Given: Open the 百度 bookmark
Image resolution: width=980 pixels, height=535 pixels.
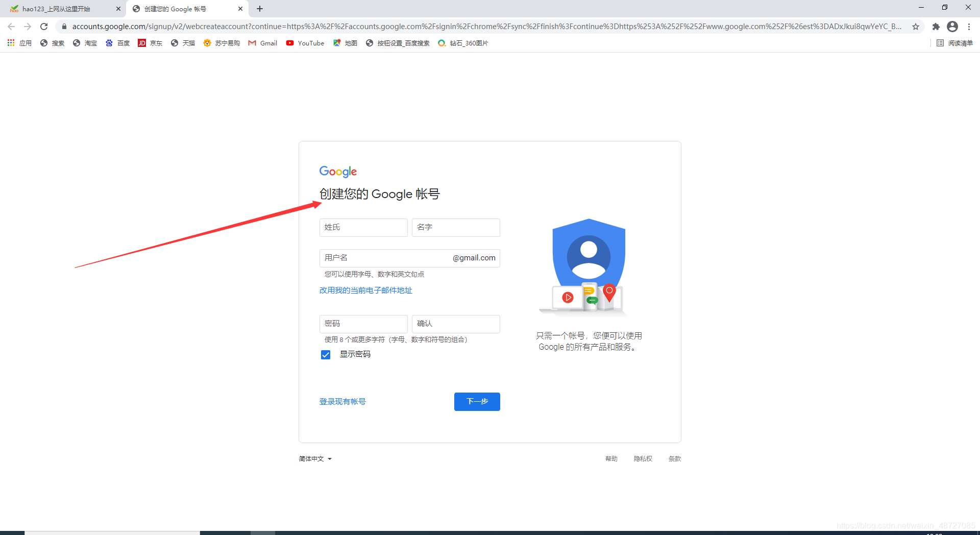Looking at the screenshot, I should click(x=117, y=43).
